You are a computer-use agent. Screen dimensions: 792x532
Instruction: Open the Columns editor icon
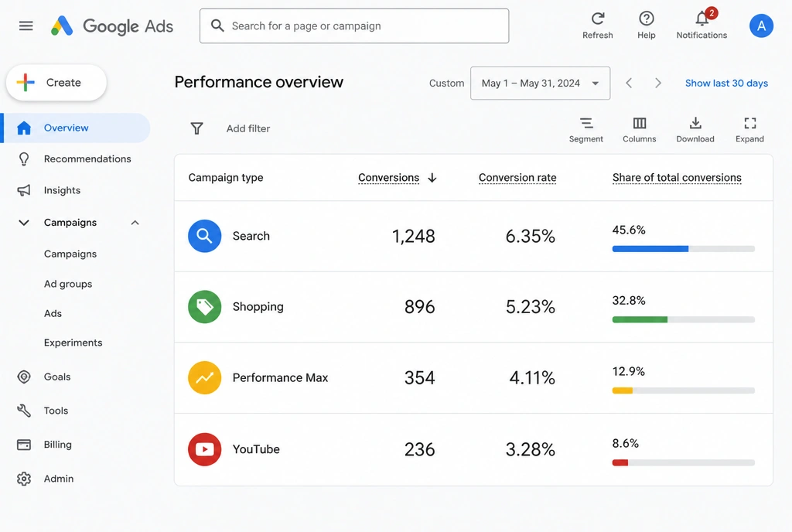640,123
